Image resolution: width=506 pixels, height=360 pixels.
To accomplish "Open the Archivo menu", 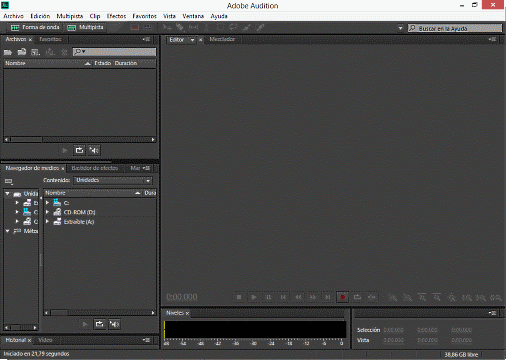I will pyautogui.click(x=13, y=16).
